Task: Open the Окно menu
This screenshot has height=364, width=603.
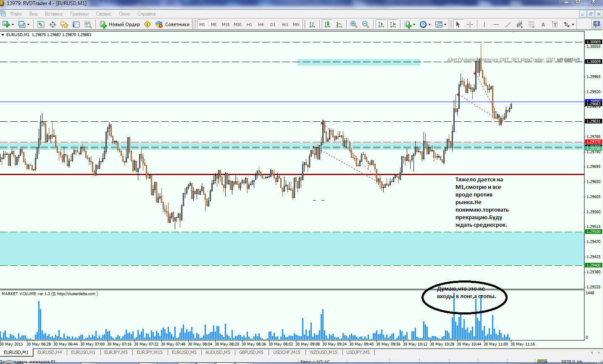Action: point(124,14)
